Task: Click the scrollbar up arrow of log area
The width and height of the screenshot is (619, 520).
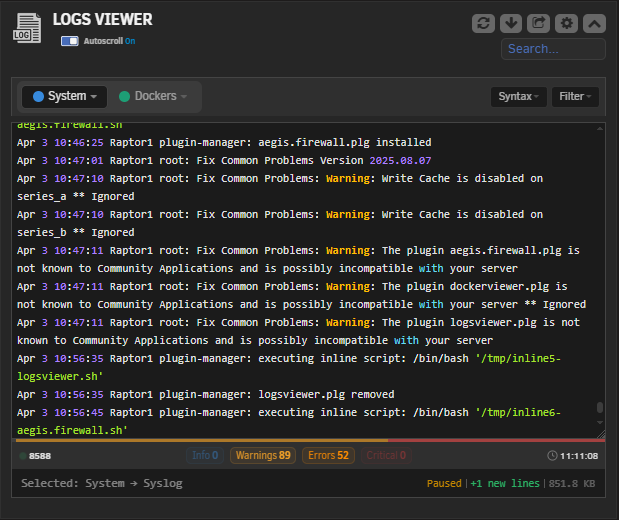Action: 600,128
